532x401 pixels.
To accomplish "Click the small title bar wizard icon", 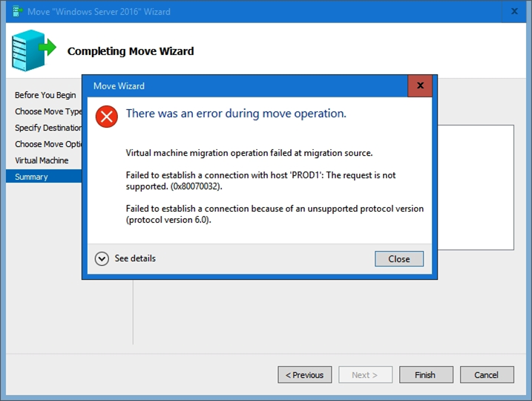I will [x=17, y=11].
